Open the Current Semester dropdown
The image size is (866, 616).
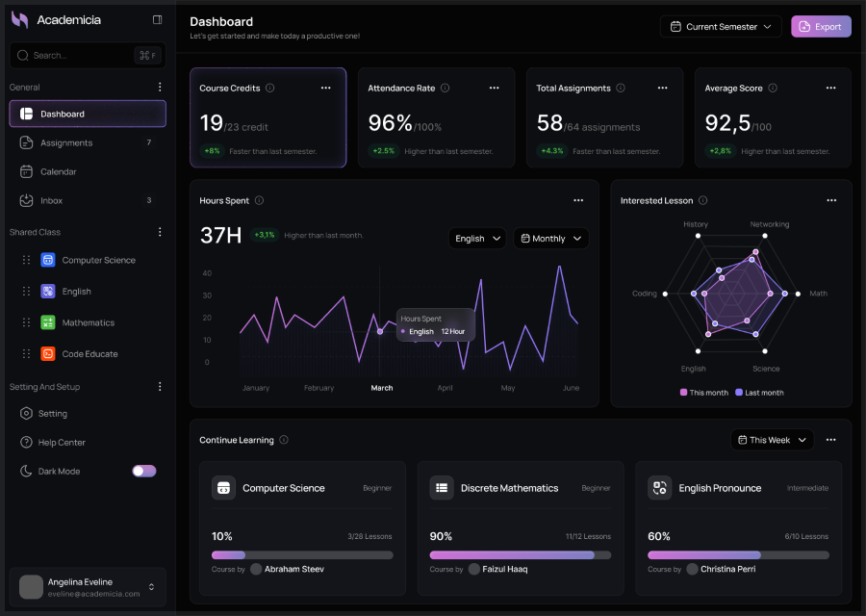tap(721, 27)
